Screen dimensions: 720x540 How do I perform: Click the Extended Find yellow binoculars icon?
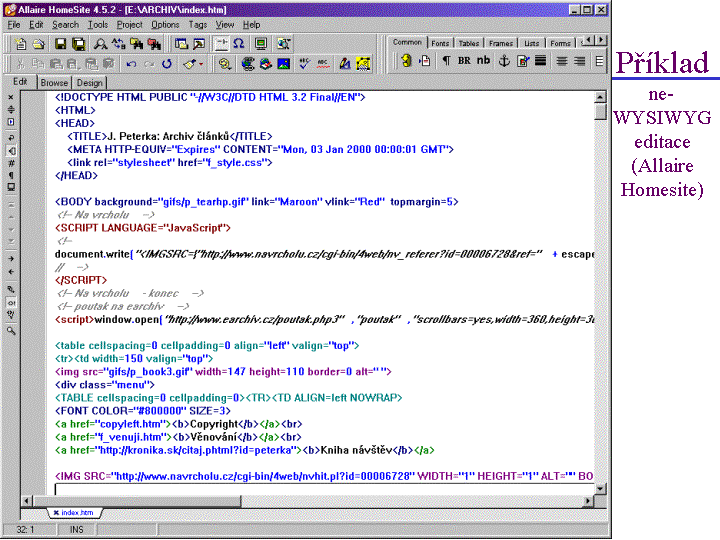point(137,44)
